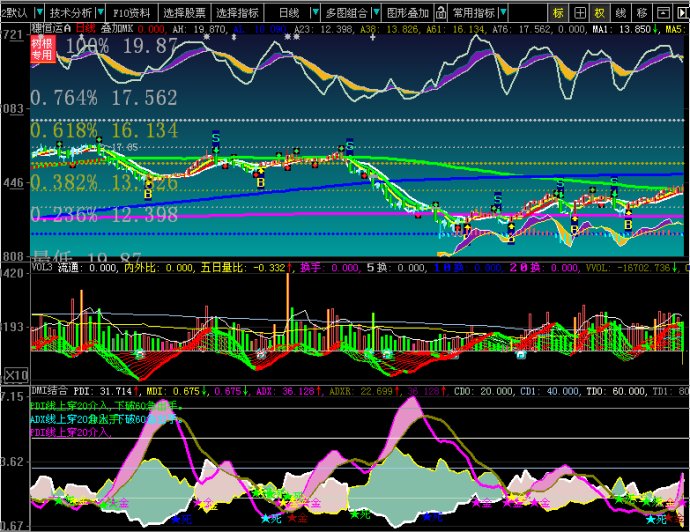
Task: Toggle the 移 move chart button
Action: point(642,13)
